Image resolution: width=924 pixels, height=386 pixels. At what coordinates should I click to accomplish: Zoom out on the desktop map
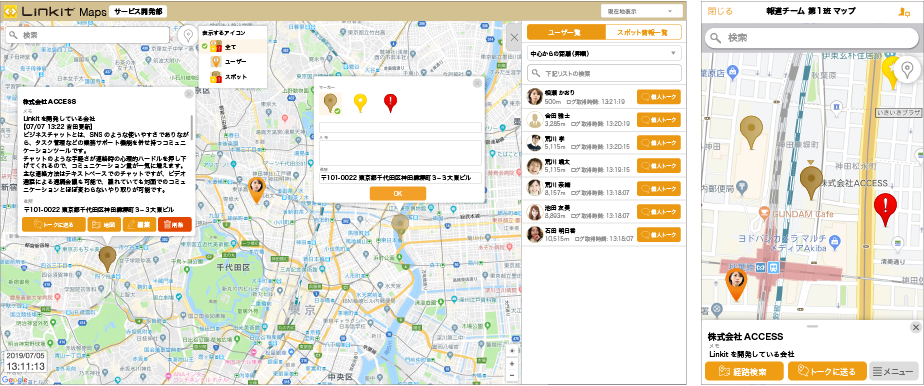coord(513,375)
